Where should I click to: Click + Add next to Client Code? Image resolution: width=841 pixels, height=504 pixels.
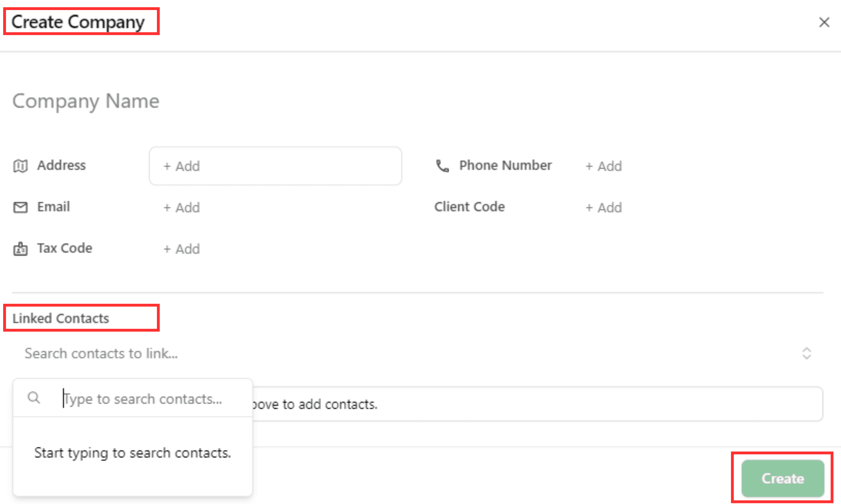tap(604, 207)
